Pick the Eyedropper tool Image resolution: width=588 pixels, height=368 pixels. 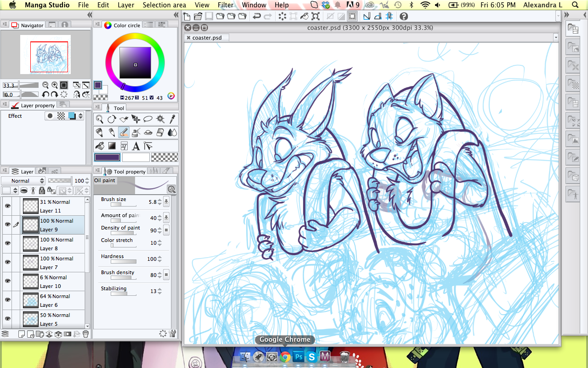point(173,119)
